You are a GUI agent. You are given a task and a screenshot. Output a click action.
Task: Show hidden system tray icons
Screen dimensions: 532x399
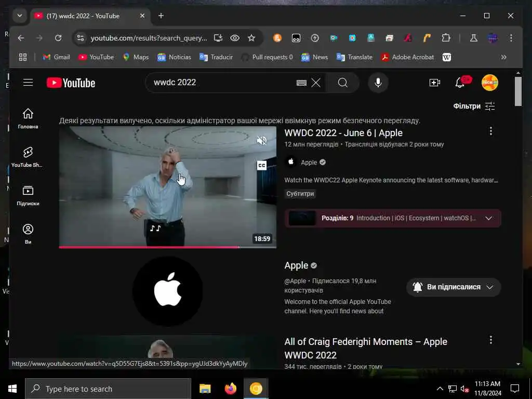(440, 389)
